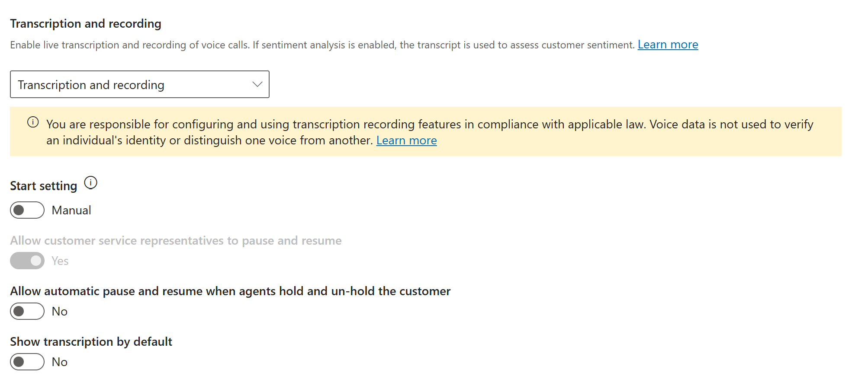Click the Manual label next to toggle
This screenshot has width=868, height=376.
click(x=71, y=210)
